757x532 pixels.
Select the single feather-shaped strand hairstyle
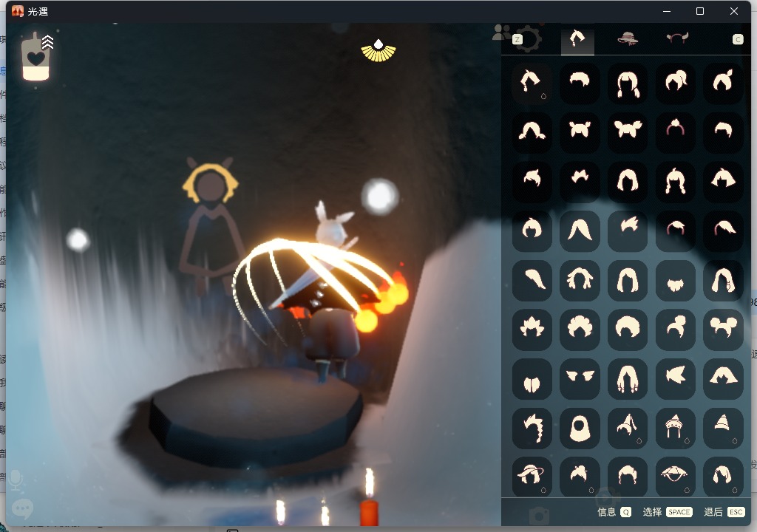pyautogui.click(x=532, y=280)
